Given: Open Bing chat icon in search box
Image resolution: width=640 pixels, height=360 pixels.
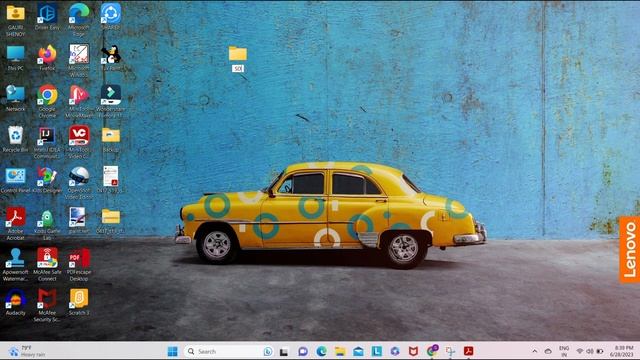Looking at the screenshot, I should coord(268,351).
